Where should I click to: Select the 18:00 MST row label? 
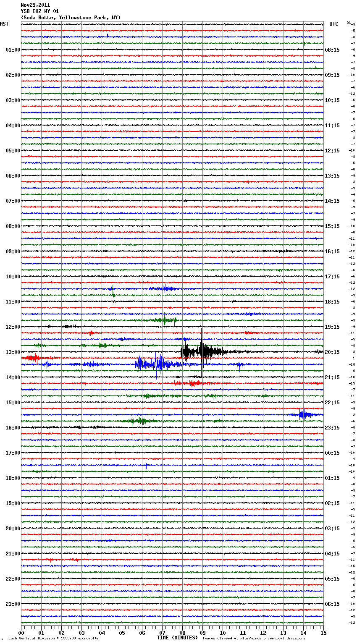(13, 478)
